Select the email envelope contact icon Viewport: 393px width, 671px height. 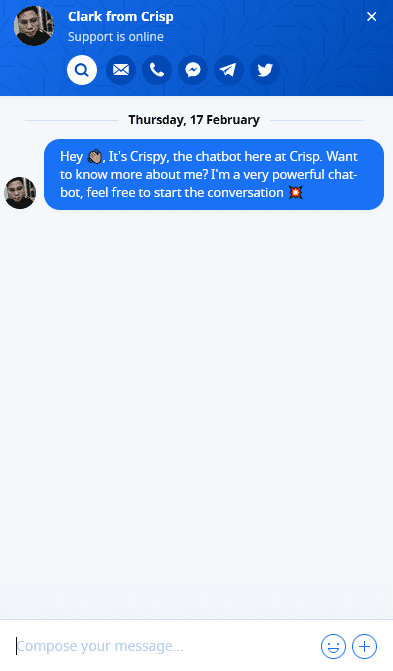[121, 70]
